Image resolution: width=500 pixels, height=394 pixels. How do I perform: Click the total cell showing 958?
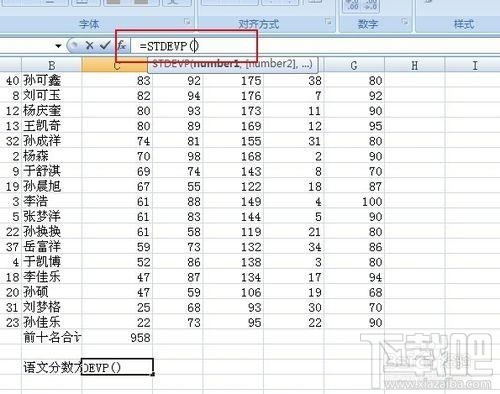click(117, 337)
